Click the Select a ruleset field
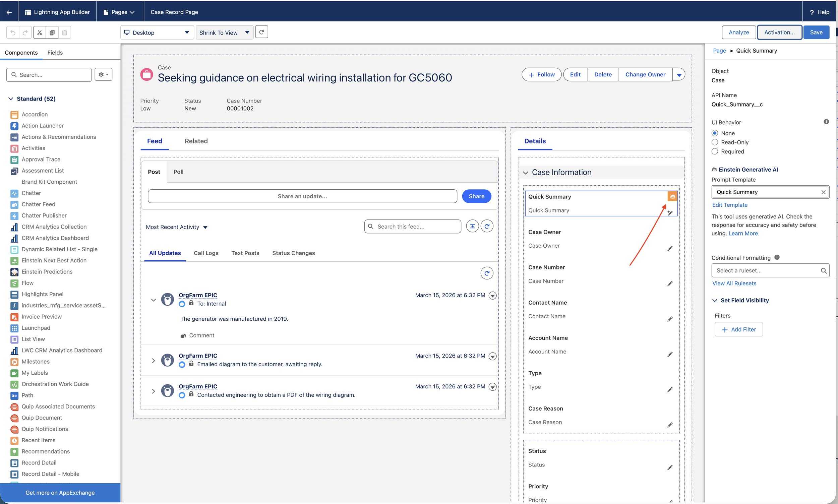 point(768,270)
